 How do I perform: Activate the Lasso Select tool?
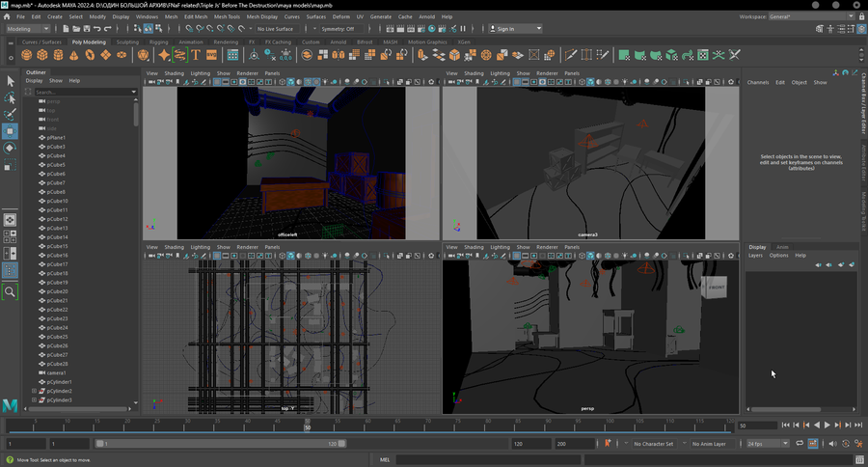10,97
